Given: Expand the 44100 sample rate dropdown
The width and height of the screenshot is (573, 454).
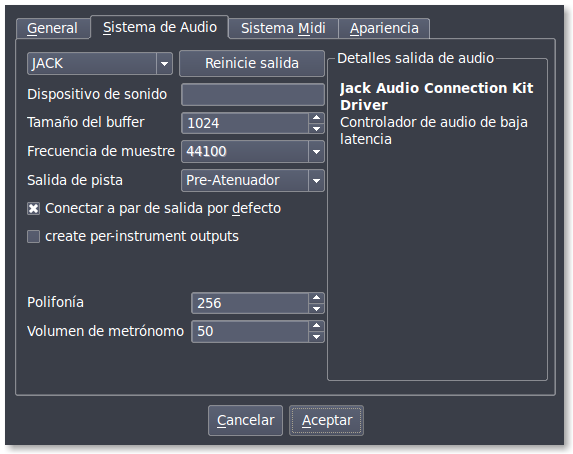Looking at the screenshot, I should pyautogui.click(x=253, y=151).
